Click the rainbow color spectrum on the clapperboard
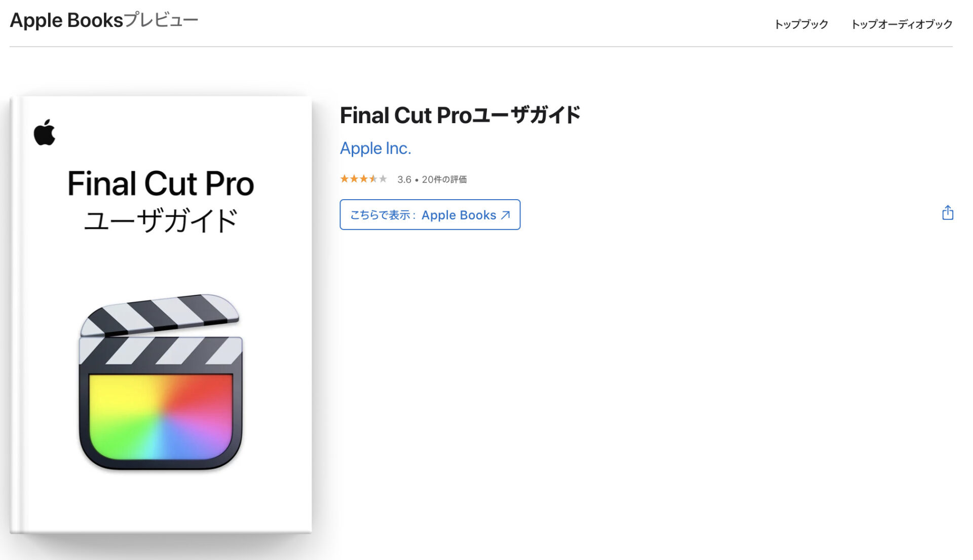 pos(160,416)
